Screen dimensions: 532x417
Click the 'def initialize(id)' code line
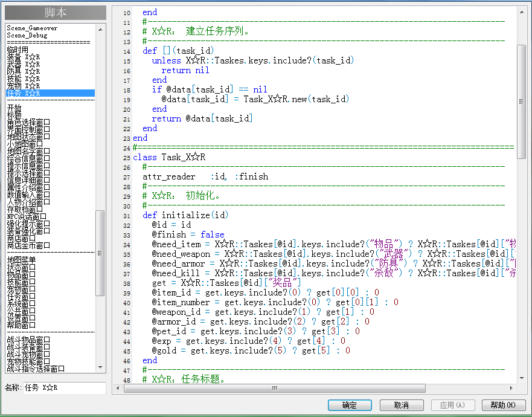click(185, 215)
